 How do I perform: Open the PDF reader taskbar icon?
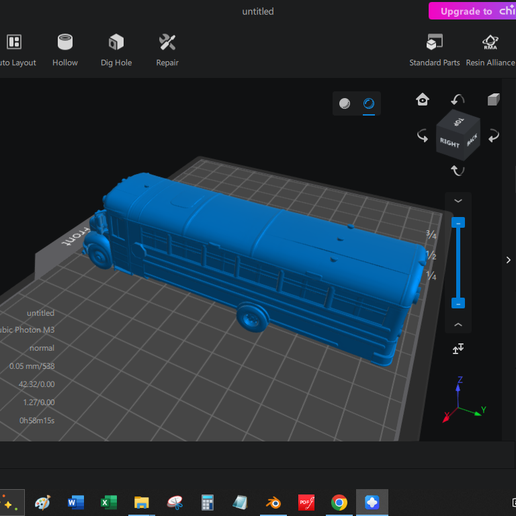(x=306, y=502)
